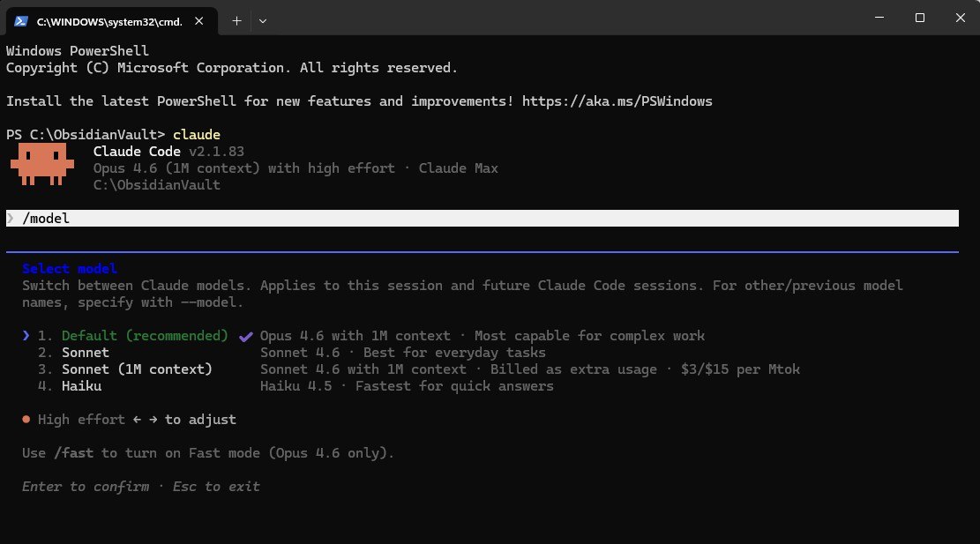Open the aka.ms/PSWindows link
980x544 pixels.
click(617, 101)
